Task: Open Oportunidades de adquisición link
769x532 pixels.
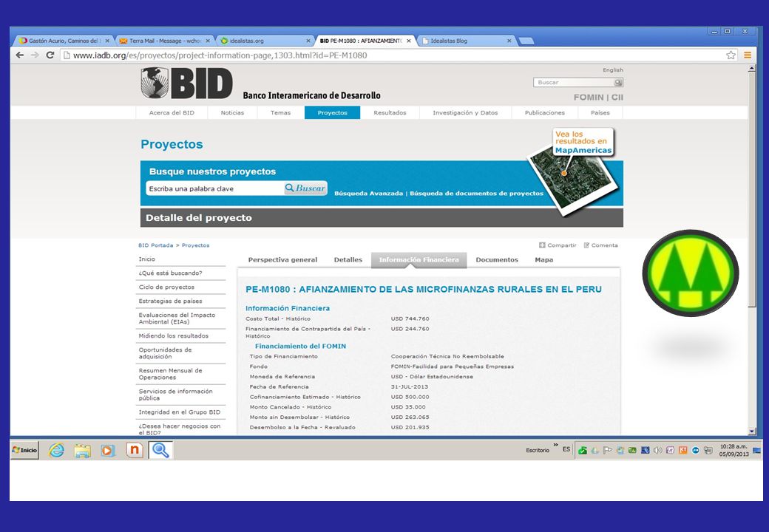Action: pyautogui.click(x=166, y=353)
